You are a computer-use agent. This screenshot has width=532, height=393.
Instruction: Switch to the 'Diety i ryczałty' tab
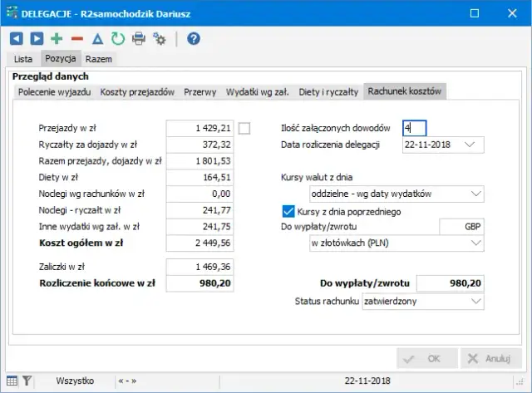click(328, 91)
